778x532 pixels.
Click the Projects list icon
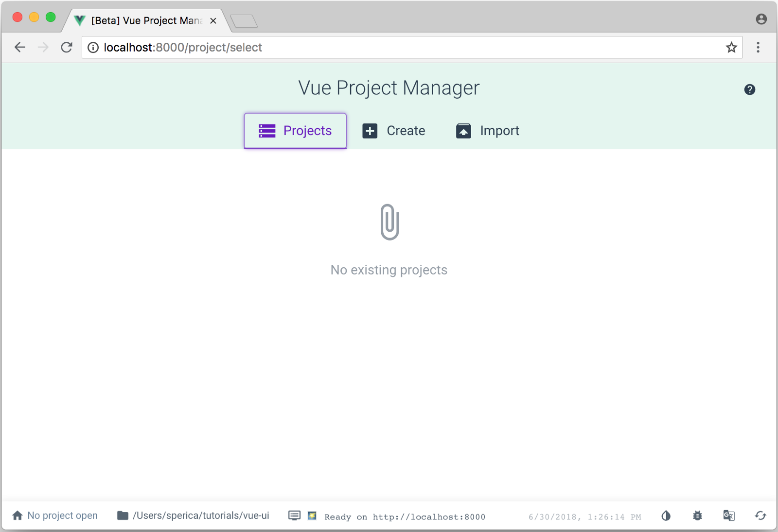click(x=267, y=131)
